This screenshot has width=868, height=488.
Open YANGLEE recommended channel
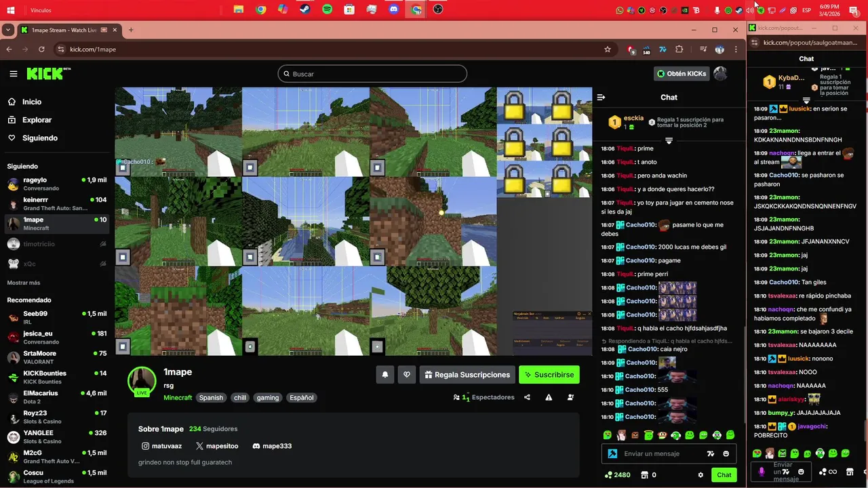pyautogui.click(x=57, y=436)
